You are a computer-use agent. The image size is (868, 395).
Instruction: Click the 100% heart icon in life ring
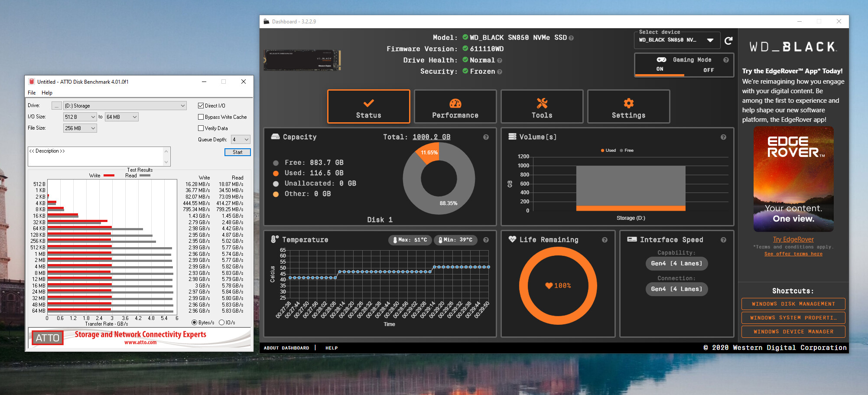point(549,285)
